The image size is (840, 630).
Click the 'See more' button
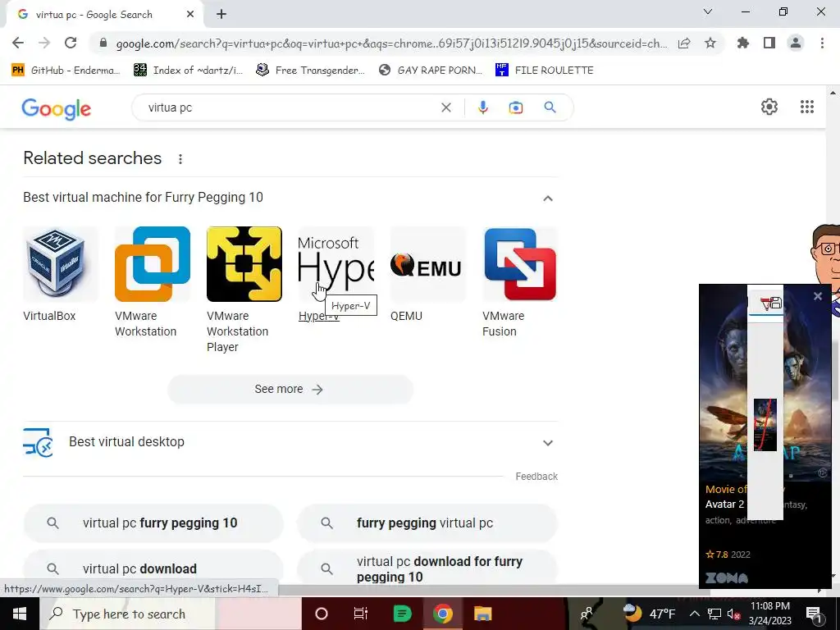click(x=290, y=390)
